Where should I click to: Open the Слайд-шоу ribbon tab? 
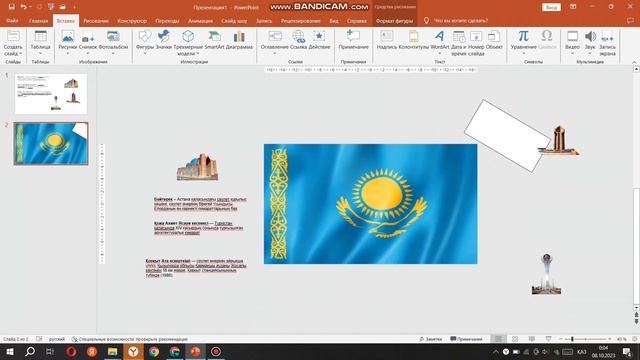(x=234, y=20)
